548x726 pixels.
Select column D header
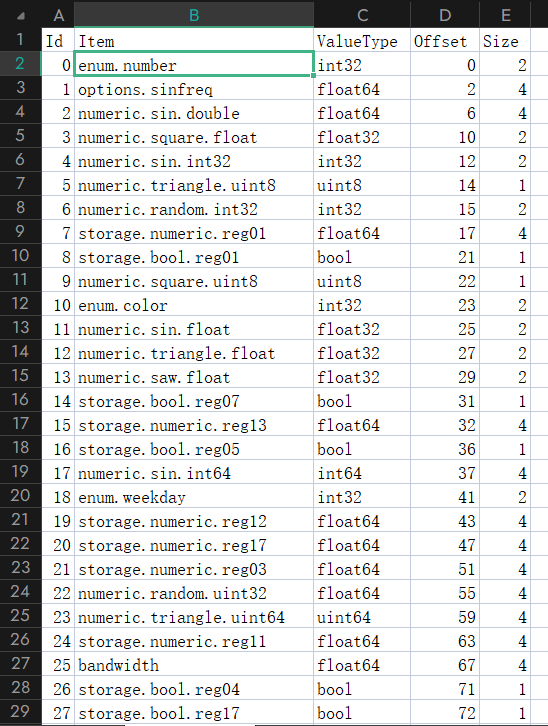click(445, 14)
